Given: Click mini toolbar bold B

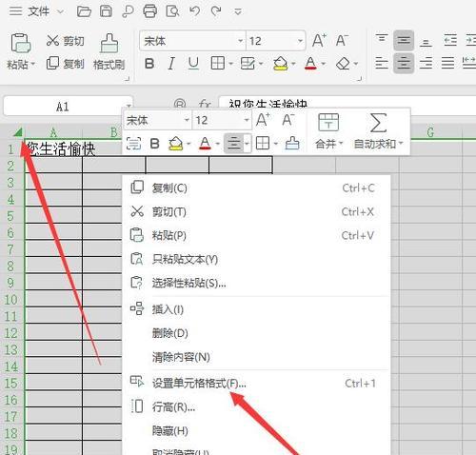Looking at the screenshot, I should pos(154,144).
